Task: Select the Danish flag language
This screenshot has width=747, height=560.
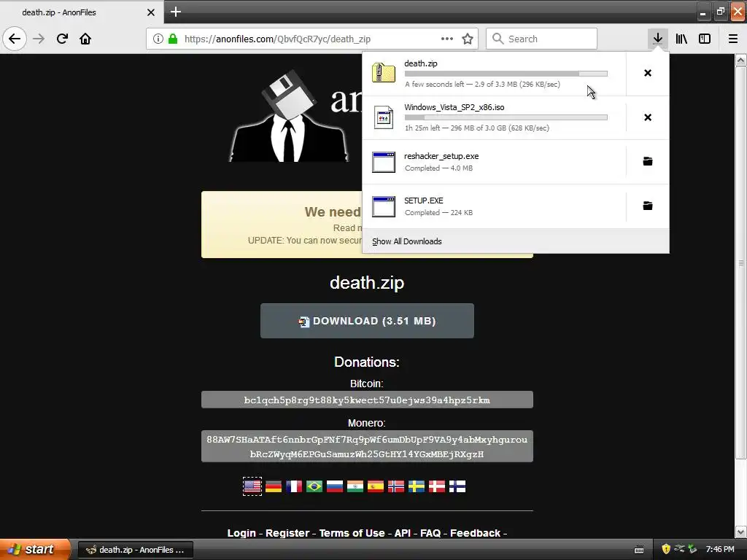Action: [x=437, y=486]
